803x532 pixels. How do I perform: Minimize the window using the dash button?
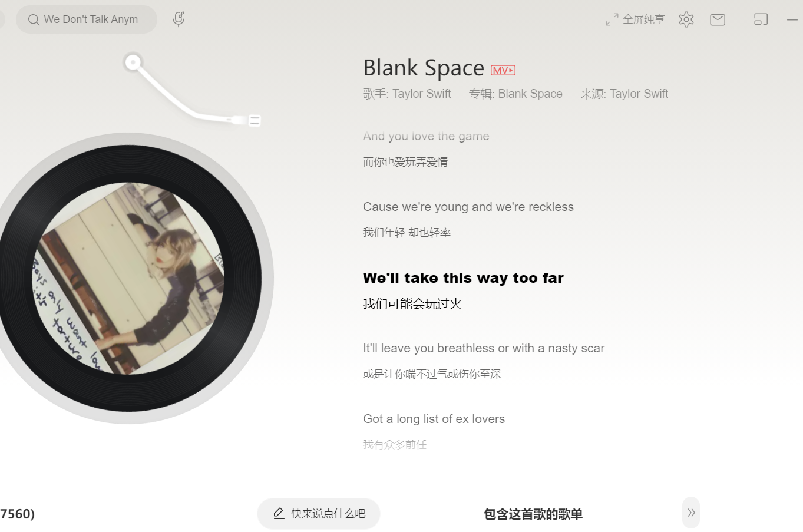(x=792, y=19)
